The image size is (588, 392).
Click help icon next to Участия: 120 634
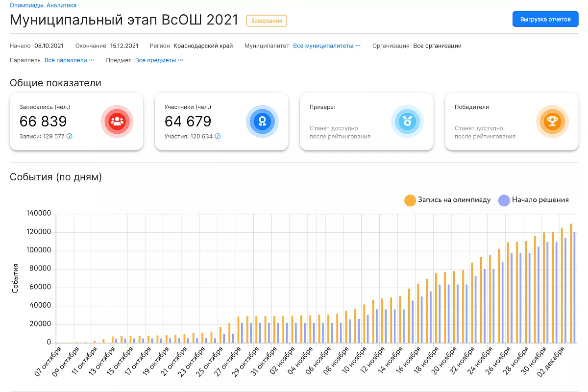[218, 137]
